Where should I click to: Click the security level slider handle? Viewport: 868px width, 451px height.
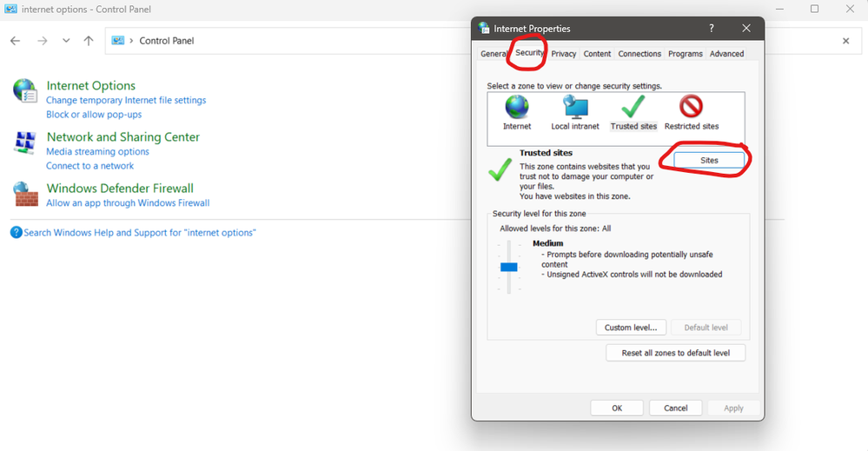[x=509, y=268]
